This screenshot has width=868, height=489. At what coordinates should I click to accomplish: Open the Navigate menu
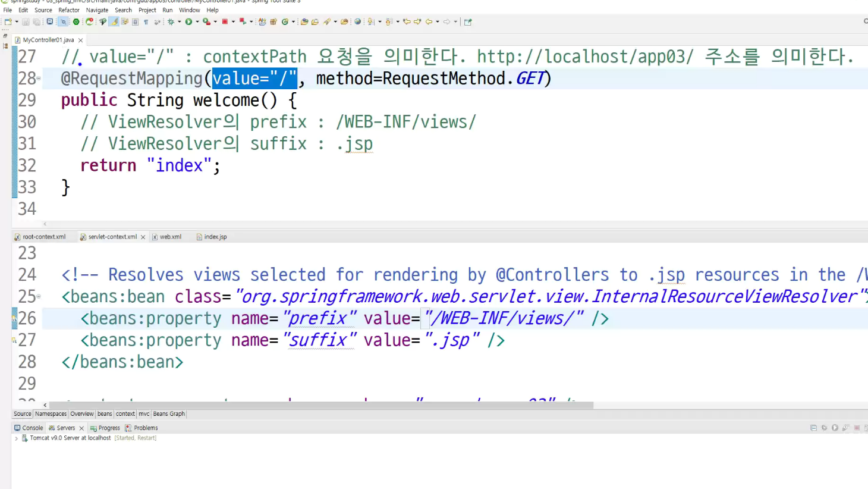(x=97, y=10)
